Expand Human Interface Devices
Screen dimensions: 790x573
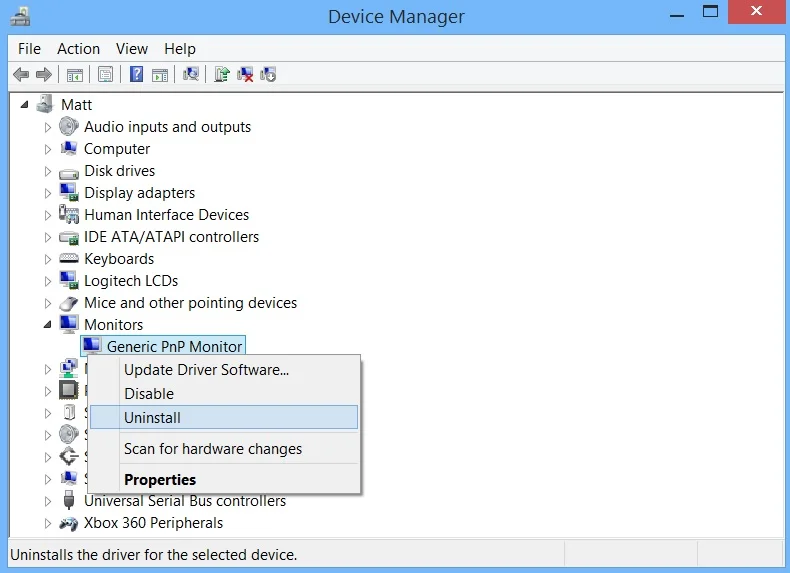click(x=47, y=215)
